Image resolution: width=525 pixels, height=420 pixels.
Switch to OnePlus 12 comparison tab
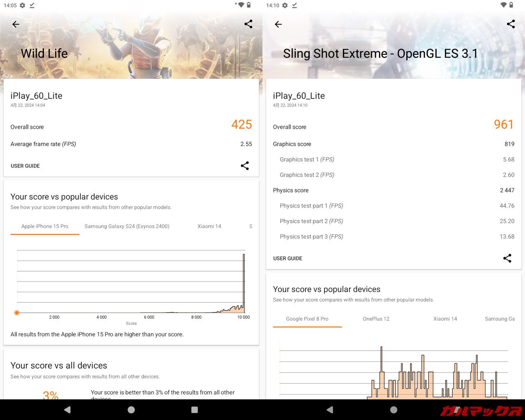(376, 319)
